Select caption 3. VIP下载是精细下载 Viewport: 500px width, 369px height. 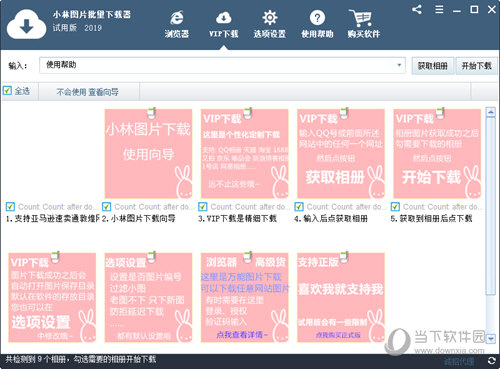pos(237,219)
